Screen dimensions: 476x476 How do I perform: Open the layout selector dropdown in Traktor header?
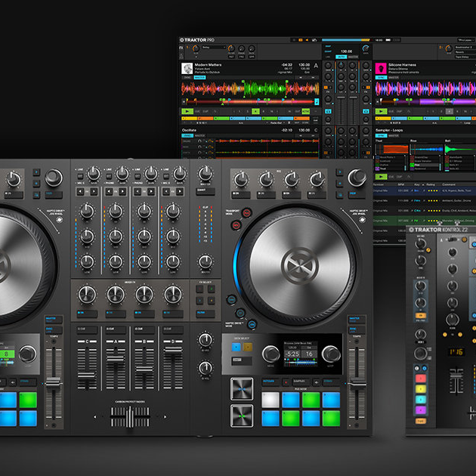click(466, 40)
